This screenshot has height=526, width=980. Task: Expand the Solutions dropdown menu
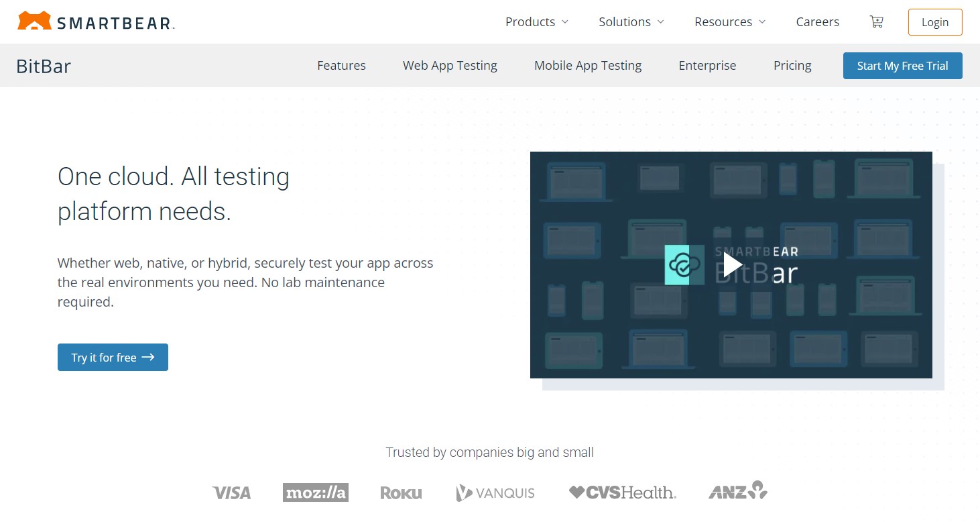(631, 22)
